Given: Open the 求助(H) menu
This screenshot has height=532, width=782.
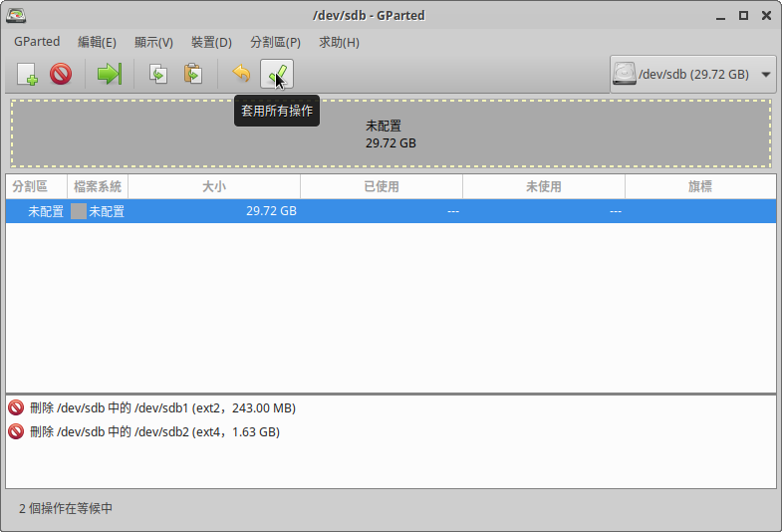Looking at the screenshot, I should (339, 42).
